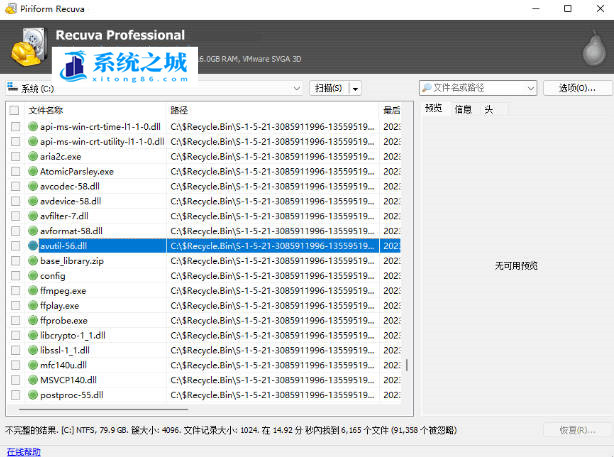Check the box for ffmpeg.exe
The image size is (614, 457).
pos(15,290)
